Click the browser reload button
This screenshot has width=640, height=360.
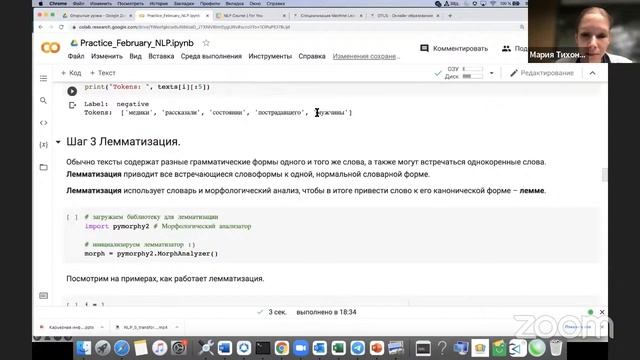coord(61,27)
